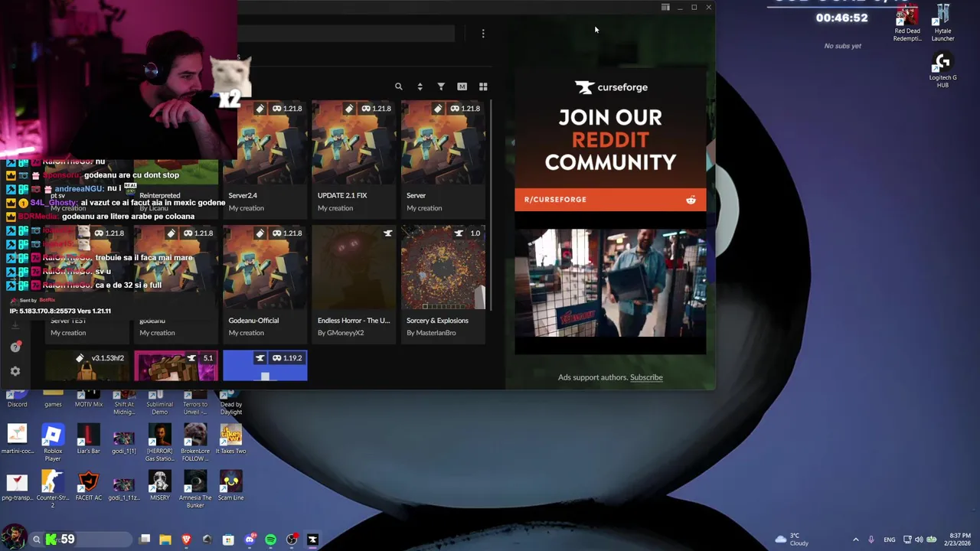Launch MISERY desktop shortcut
980x551 pixels.
pos(159,486)
